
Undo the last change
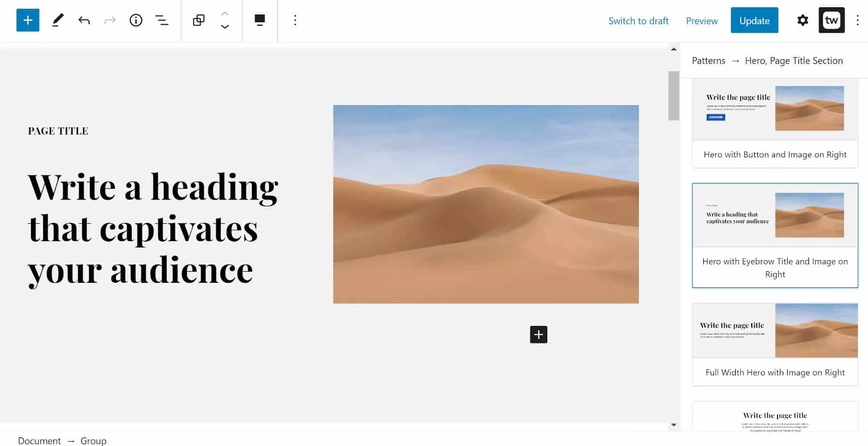tap(84, 20)
